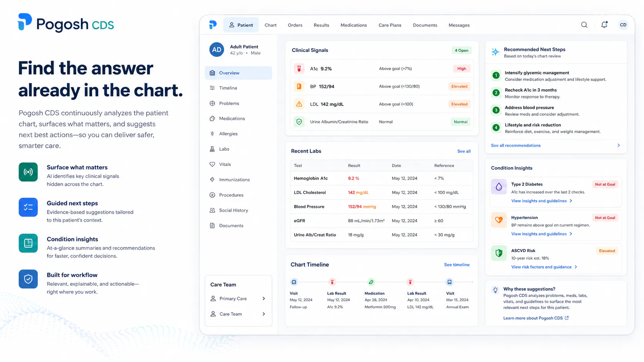
Task: Switch to the Messages tab
Action: point(459,25)
